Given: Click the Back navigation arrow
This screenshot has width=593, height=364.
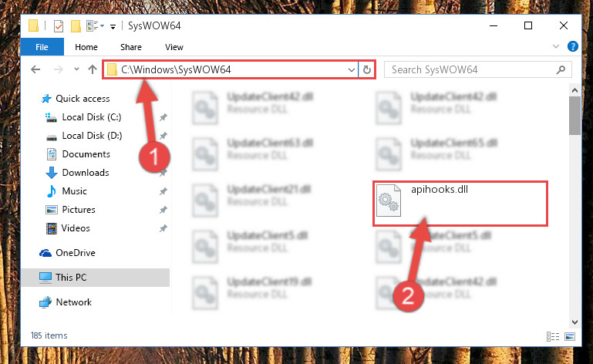Looking at the screenshot, I should (x=35, y=69).
